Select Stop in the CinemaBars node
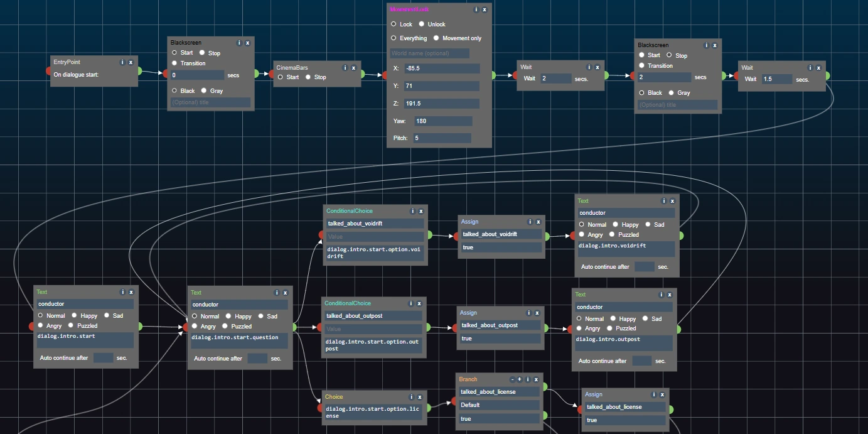This screenshot has width=868, height=434. coord(308,77)
